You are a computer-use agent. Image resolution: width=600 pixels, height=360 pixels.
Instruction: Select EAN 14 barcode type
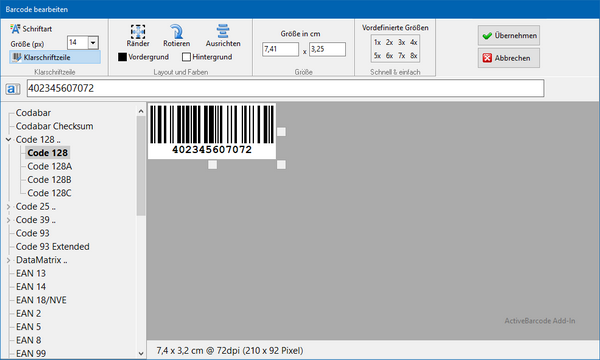pyautogui.click(x=31, y=287)
